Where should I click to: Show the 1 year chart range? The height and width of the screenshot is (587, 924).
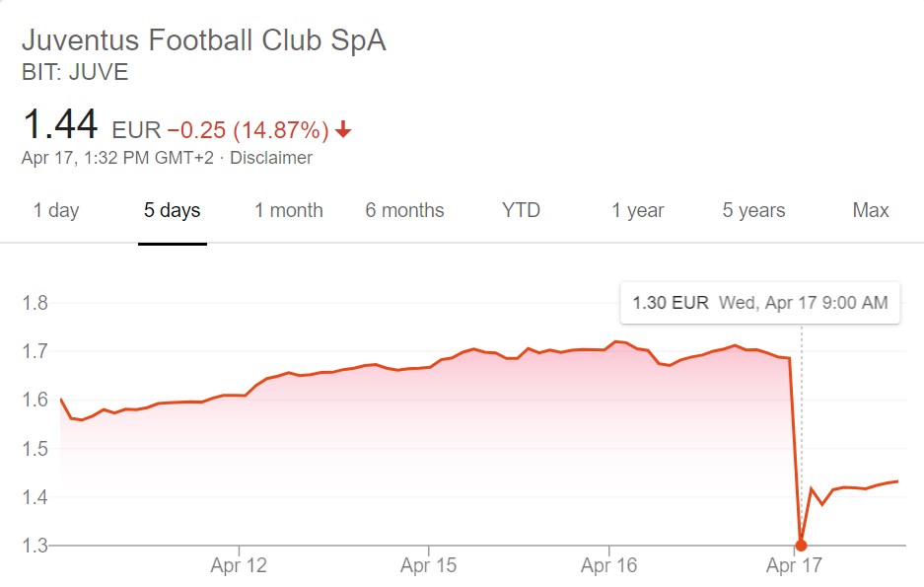click(637, 210)
